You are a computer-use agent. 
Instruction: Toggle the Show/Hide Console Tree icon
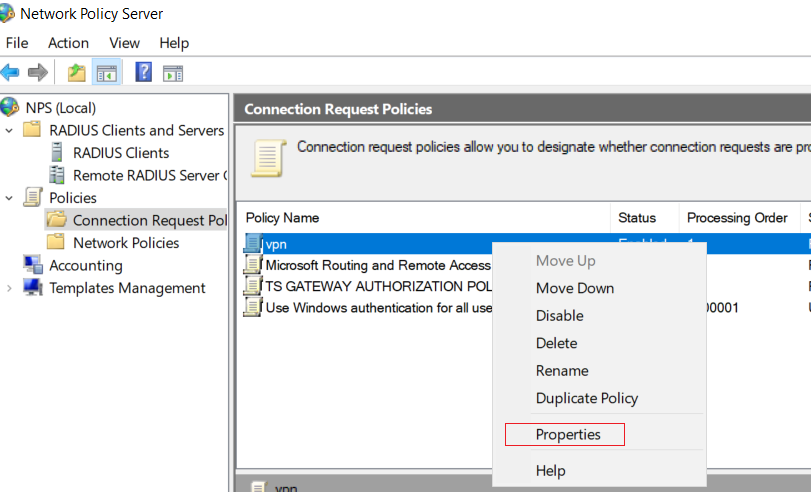(107, 72)
